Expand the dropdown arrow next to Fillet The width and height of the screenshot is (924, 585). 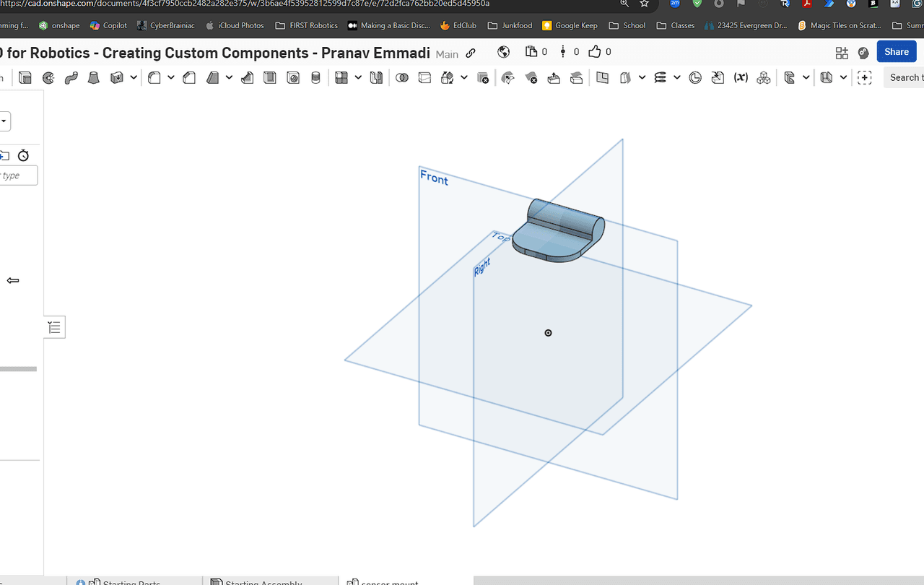click(171, 78)
